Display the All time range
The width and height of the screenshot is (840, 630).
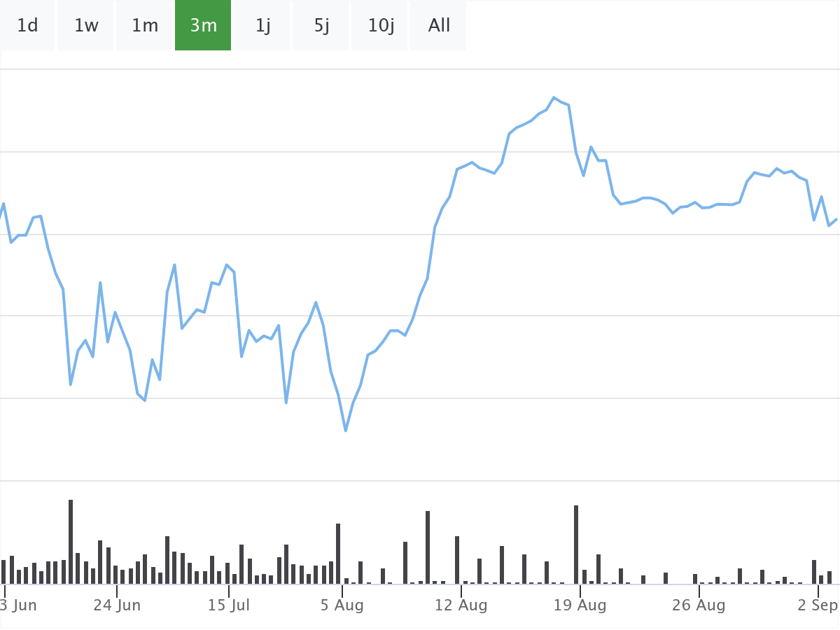click(x=439, y=26)
